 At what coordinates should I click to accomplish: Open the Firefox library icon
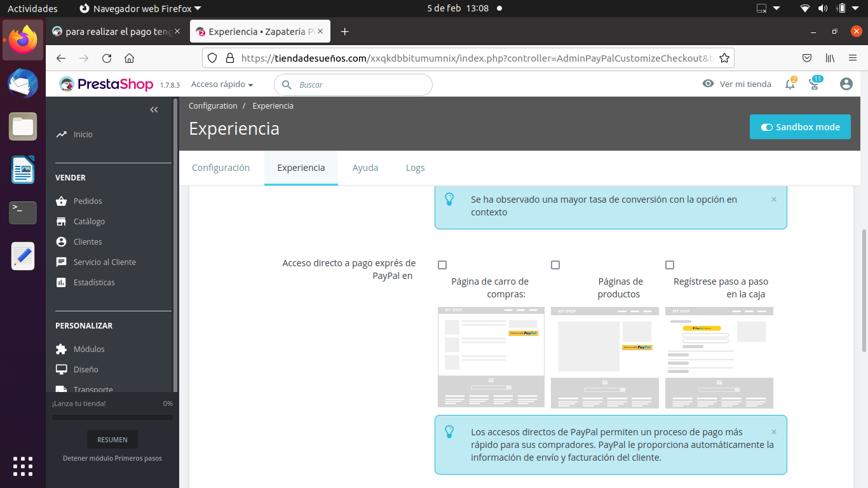point(830,58)
